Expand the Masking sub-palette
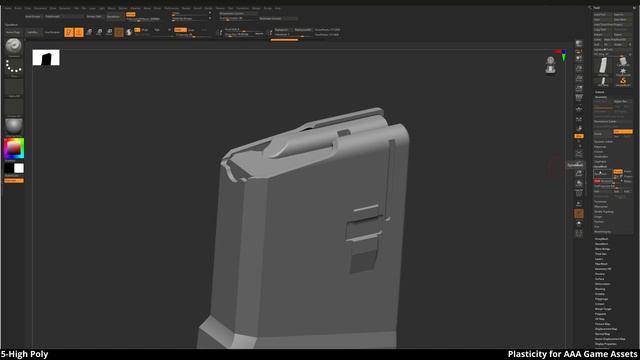Image resolution: width=640 pixels, height=360 pixels. pos(600,289)
